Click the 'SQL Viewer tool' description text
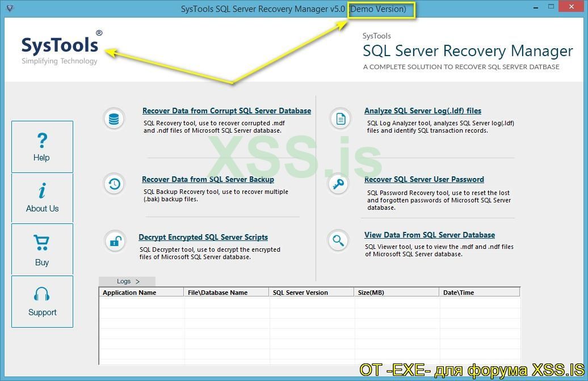Image resolution: width=588 pixels, height=381 pixels. pos(439,250)
